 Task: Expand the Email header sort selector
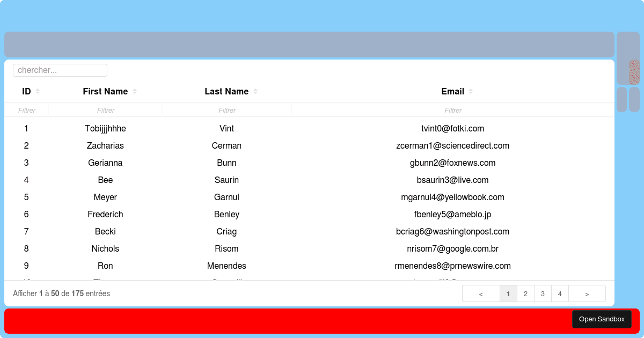(470, 91)
